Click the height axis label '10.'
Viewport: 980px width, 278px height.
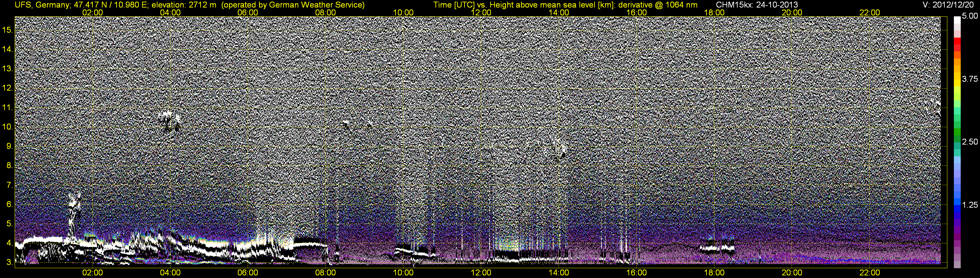[x=8, y=127]
